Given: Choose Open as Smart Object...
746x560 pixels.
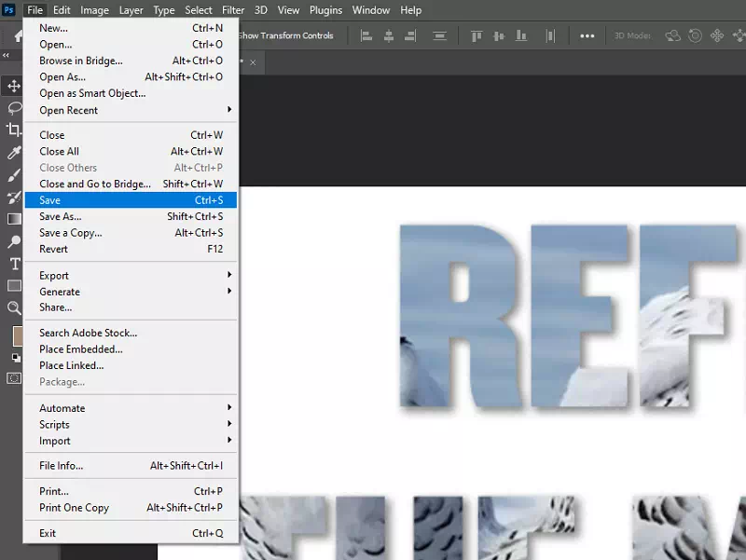Looking at the screenshot, I should coord(131,93).
